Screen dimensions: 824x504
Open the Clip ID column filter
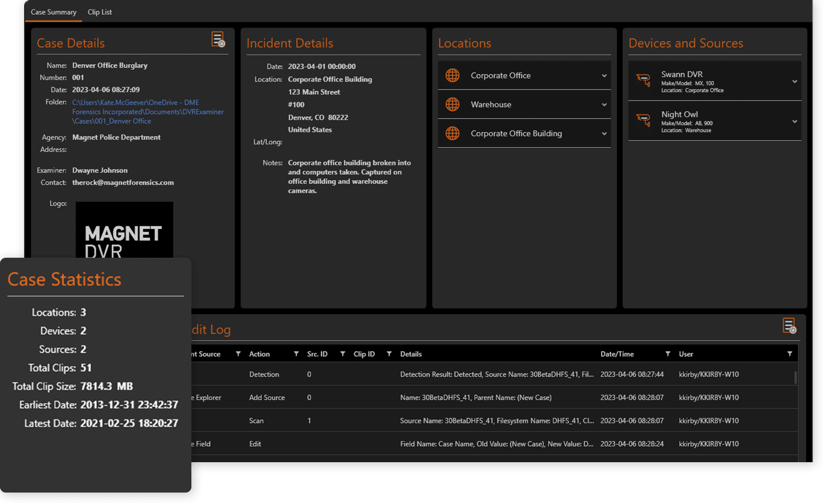389,354
